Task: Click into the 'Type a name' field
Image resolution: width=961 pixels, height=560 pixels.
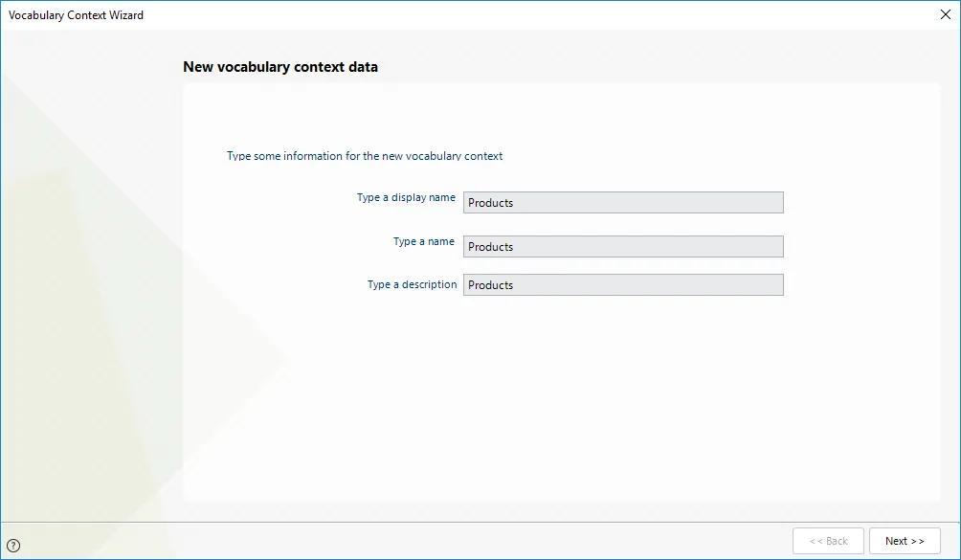Action: (x=623, y=247)
